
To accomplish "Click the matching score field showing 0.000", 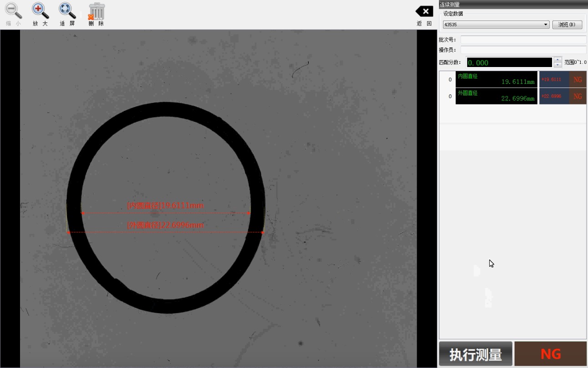I will (x=509, y=62).
